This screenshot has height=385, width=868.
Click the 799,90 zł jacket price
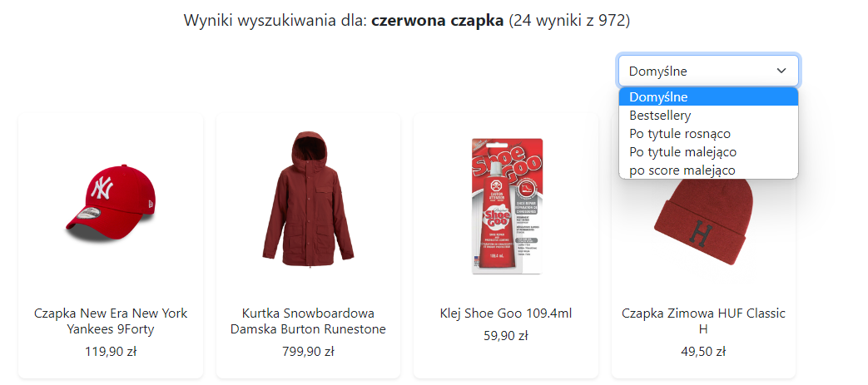309,351
